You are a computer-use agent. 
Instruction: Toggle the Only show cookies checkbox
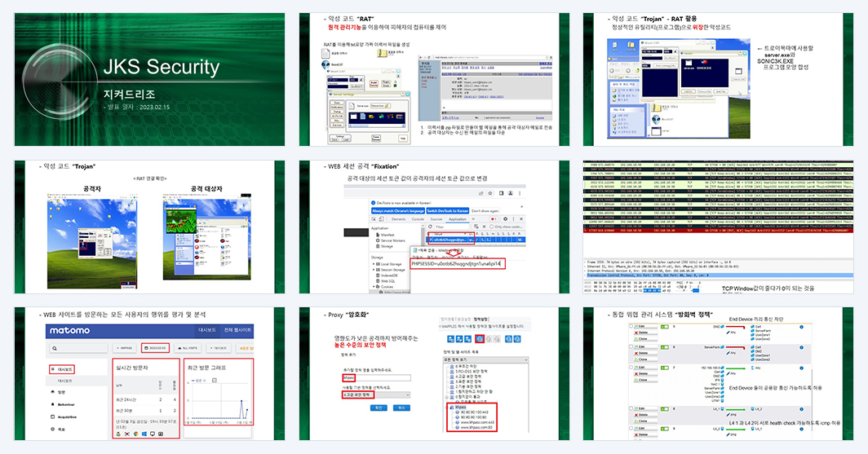(x=492, y=227)
